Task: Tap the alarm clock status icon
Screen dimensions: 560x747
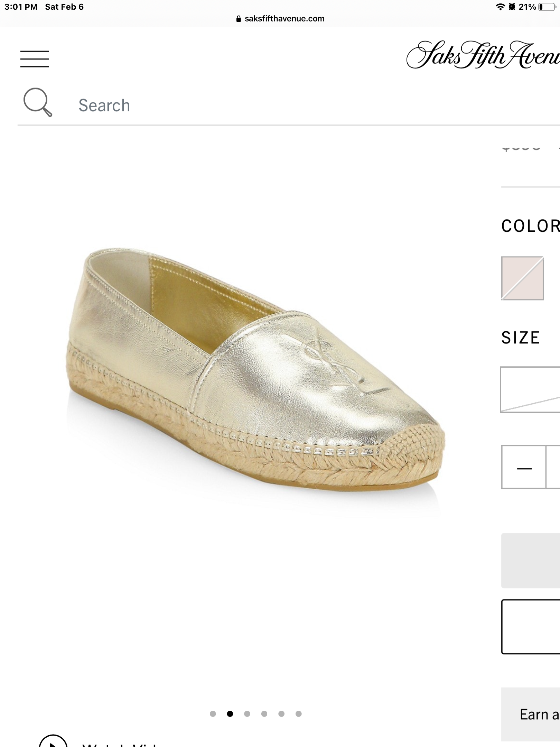Action: click(512, 7)
